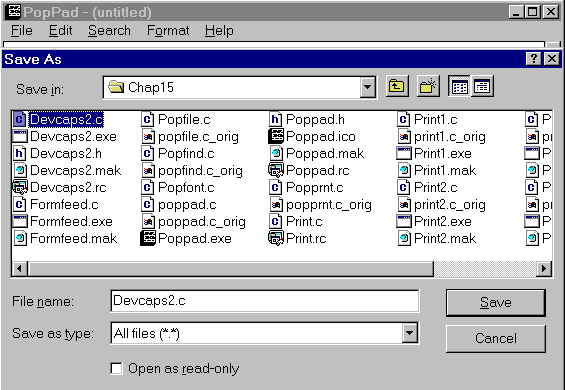Open the Edit menu

[x=61, y=31]
